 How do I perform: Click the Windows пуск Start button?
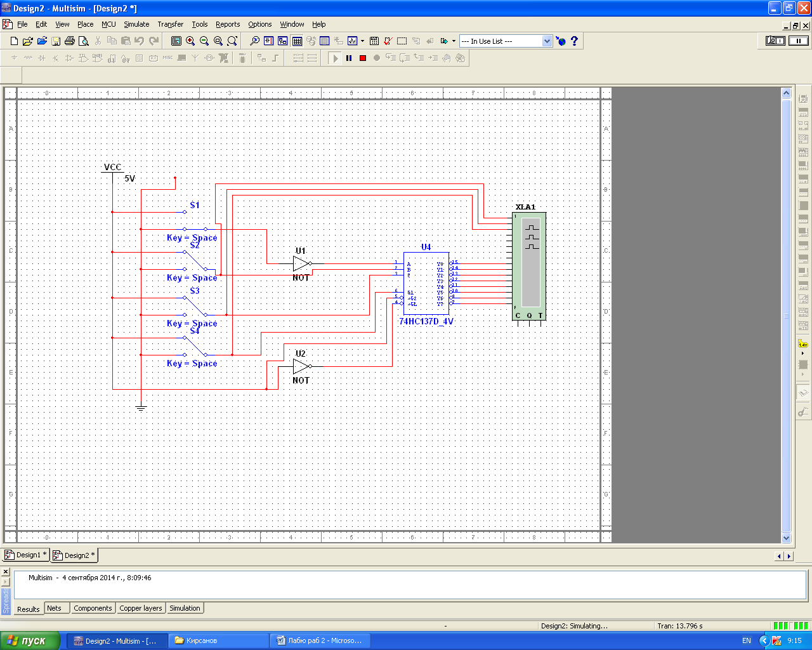pyautogui.click(x=30, y=640)
